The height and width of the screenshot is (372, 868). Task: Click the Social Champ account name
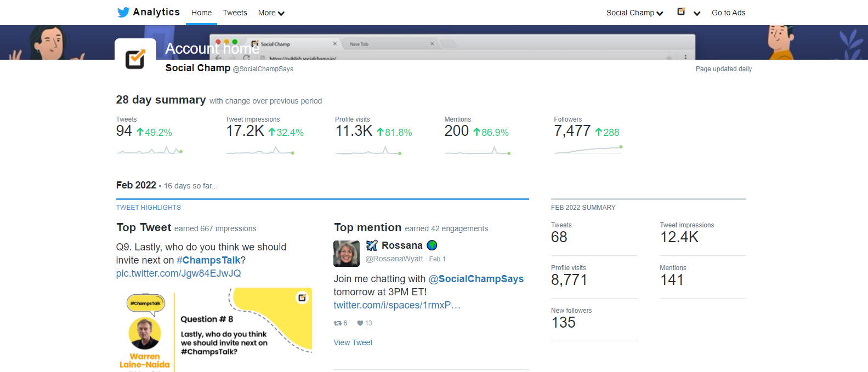click(198, 68)
